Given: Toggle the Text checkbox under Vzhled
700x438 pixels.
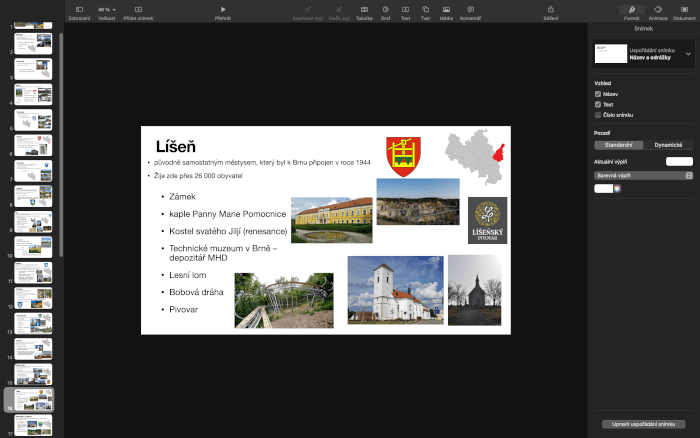Looking at the screenshot, I should pos(598,104).
